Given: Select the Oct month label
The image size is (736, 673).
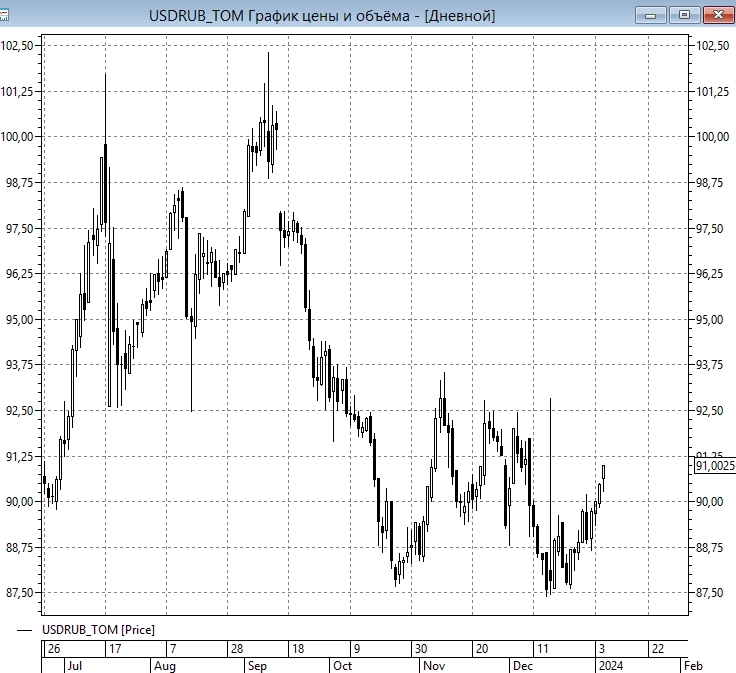Looking at the screenshot, I should tap(342, 665).
